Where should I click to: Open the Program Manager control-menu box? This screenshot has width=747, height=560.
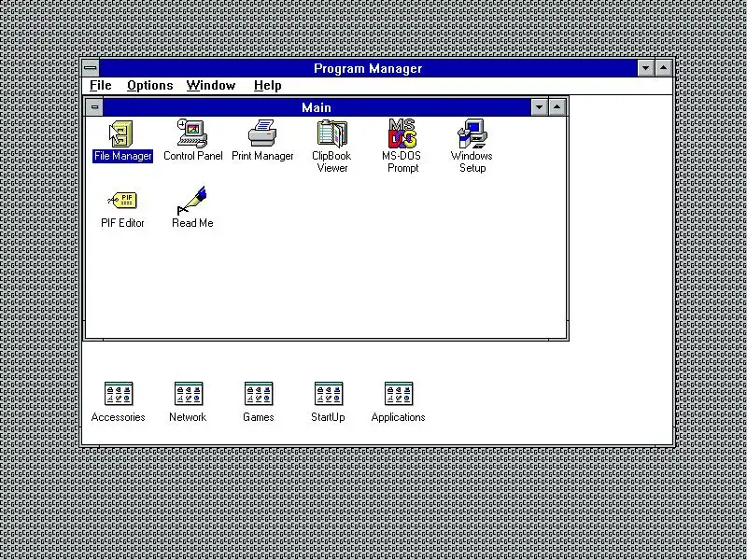(x=91, y=68)
